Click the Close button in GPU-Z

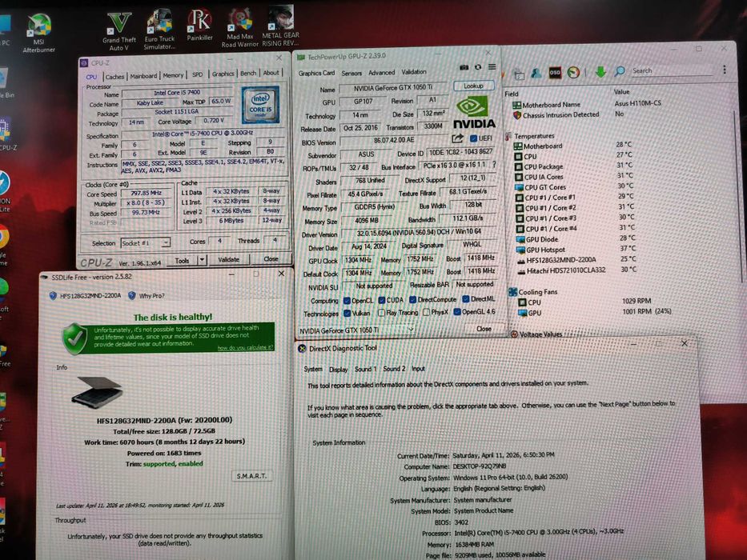[x=484, y=329]
